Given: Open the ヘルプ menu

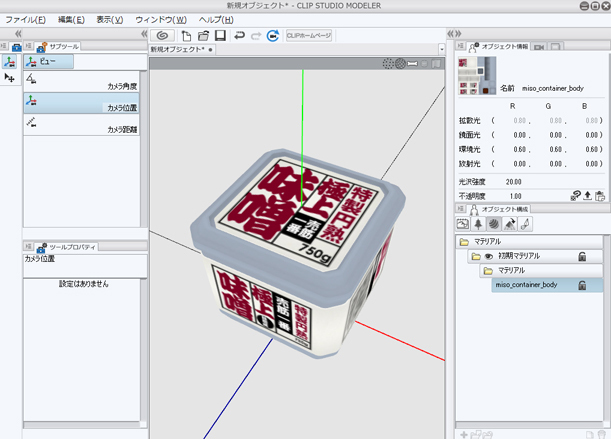Looking at the screenshot, I should [x=216, y=20].
